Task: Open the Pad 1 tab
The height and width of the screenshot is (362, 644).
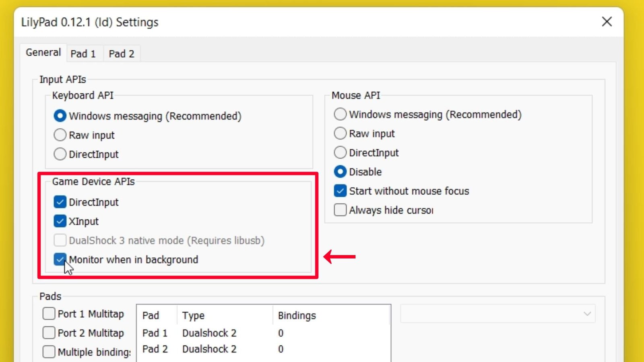Action: [83, 54]
